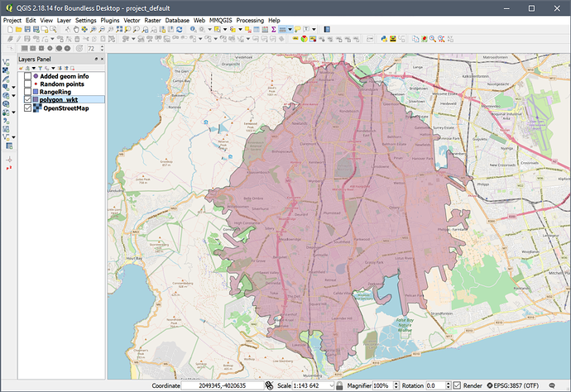Open the Help contents book icon
The height and width of the screenshot is (392, 571).
click(327, 30)
